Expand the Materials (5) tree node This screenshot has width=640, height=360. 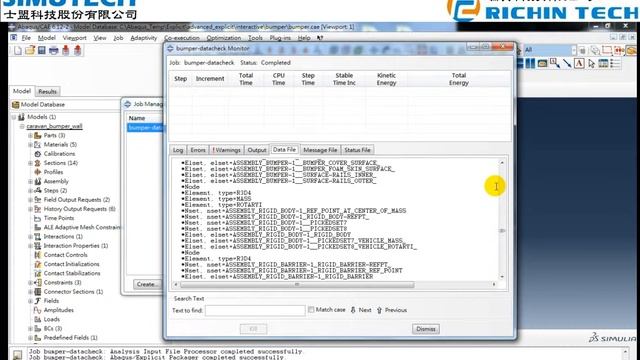pos(30,145)
